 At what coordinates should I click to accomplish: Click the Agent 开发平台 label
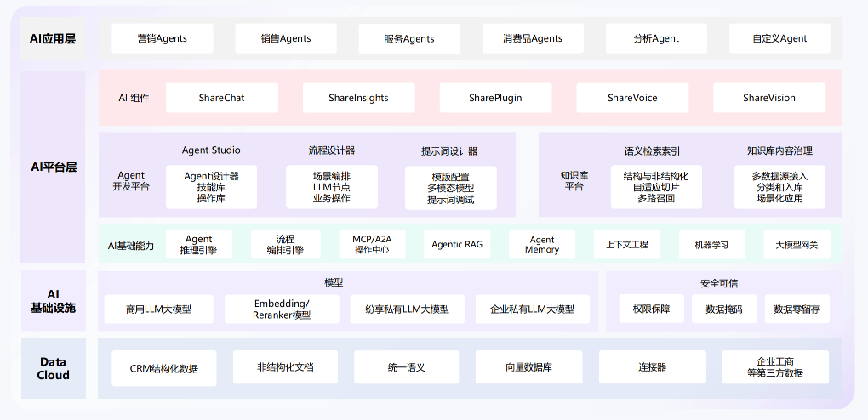131,181
